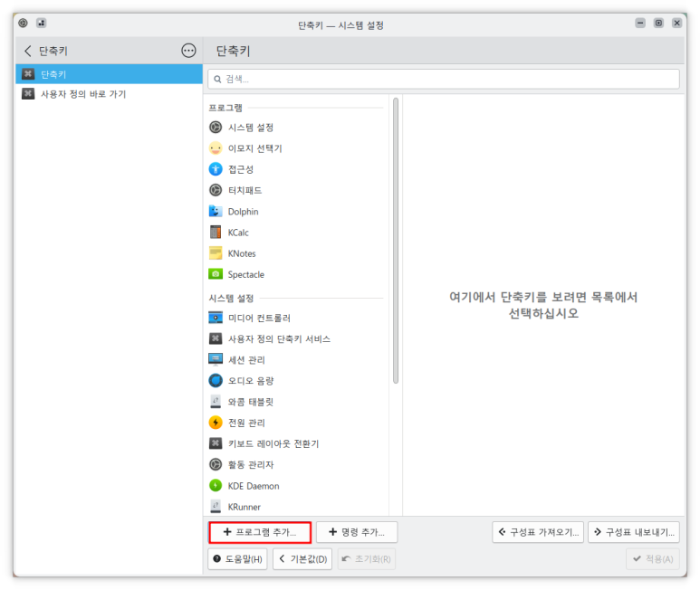This screenshot has width=700, height=590.
Task: Click the 기본값(D) defaults button
Action: tap(302, 559)
